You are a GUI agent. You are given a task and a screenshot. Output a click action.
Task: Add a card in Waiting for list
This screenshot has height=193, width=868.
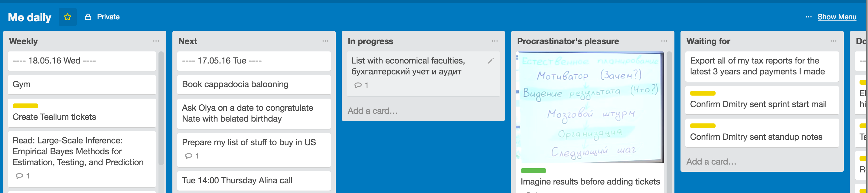click(x=711, y=162)
